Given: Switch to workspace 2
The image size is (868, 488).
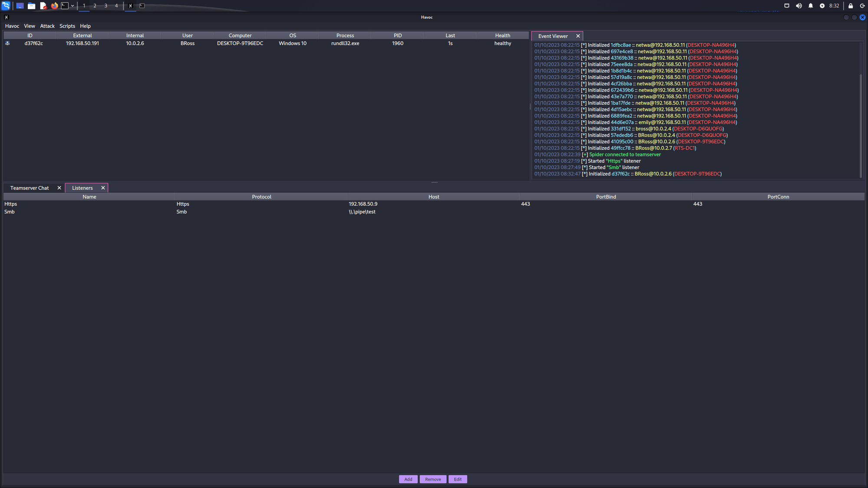Looking at the screenshot, I should pos(95,6).
